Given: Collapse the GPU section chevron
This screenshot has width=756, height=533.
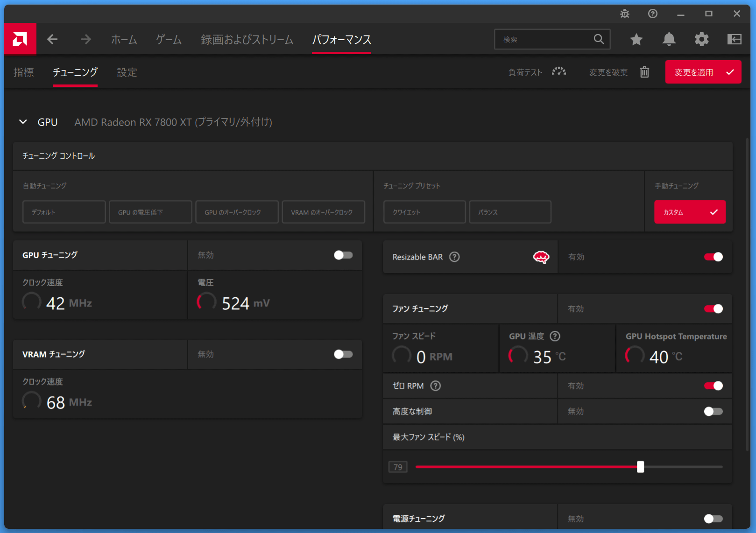Looking at the screenshot, I should [23, 122].
